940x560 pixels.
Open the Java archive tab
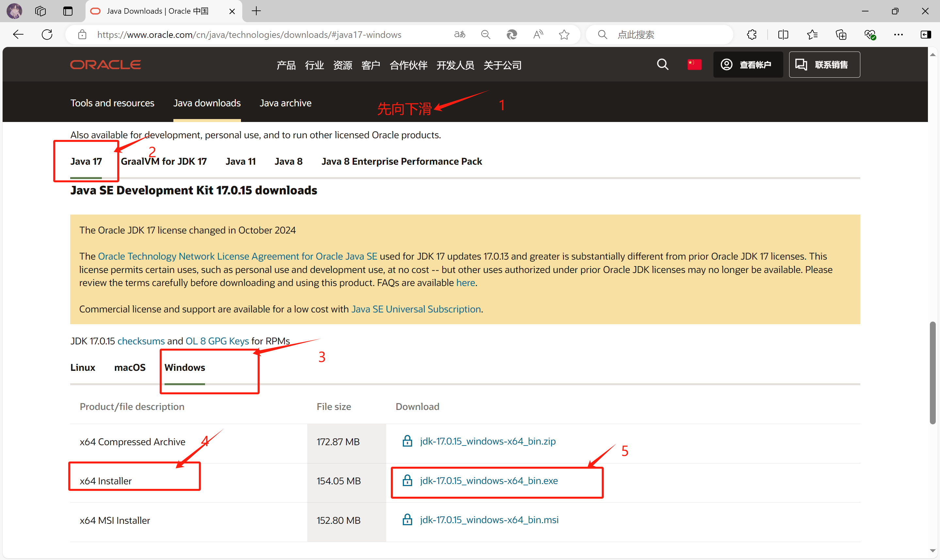pyautogui.click(x=285, y=103)
